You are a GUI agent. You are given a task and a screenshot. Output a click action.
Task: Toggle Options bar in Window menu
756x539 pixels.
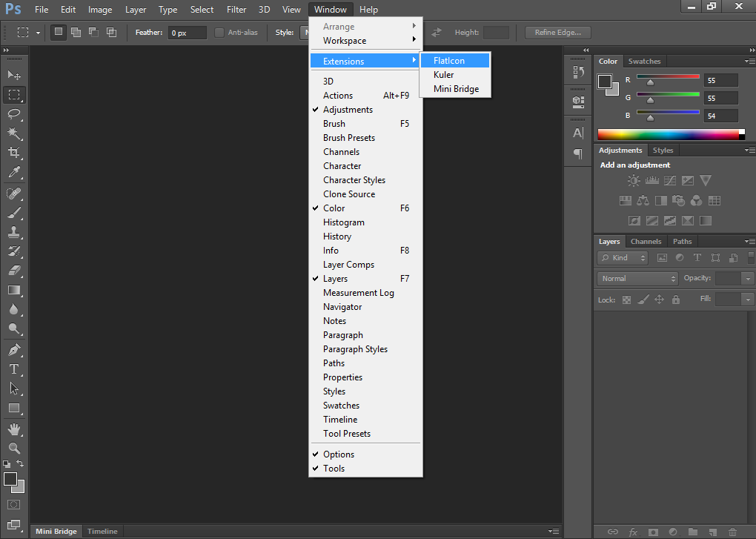point(366,454)
